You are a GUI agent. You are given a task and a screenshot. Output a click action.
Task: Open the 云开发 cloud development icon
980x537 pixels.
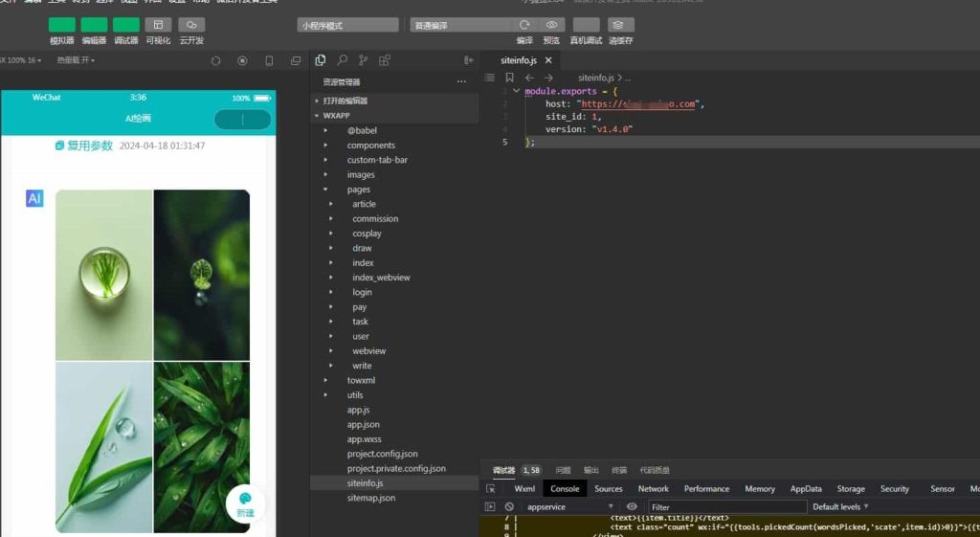tap(191, 25)
